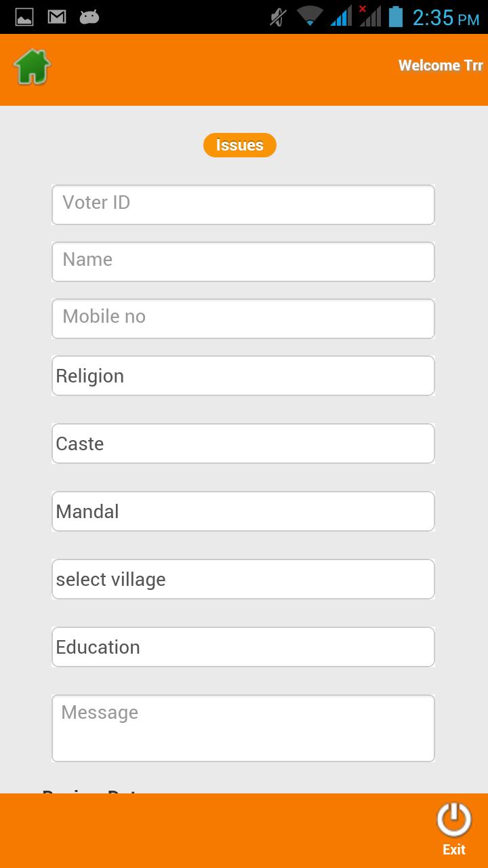Open the gallery notification icon
The image size is (488, 868).
click(x=24, y=17)
